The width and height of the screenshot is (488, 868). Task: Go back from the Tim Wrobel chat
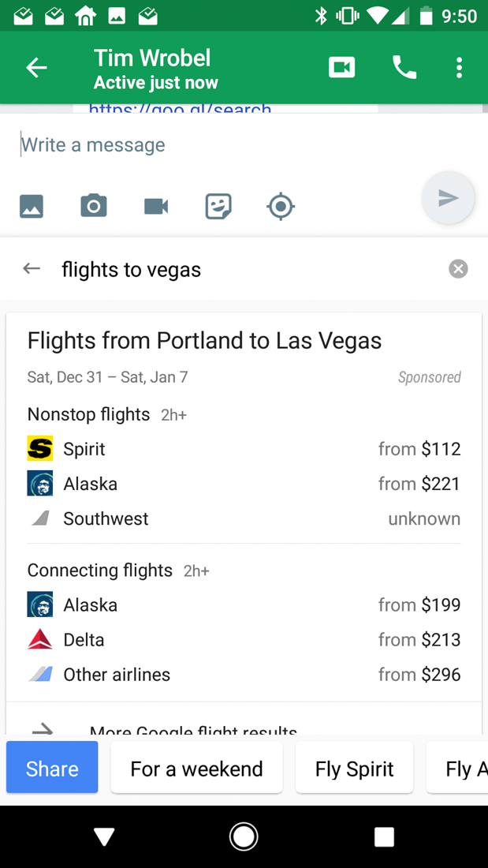tap(36, 68)
